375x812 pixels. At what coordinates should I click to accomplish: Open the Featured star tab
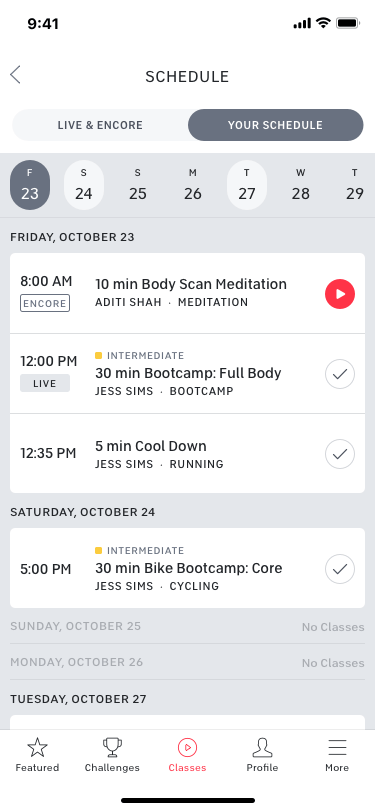37,755
